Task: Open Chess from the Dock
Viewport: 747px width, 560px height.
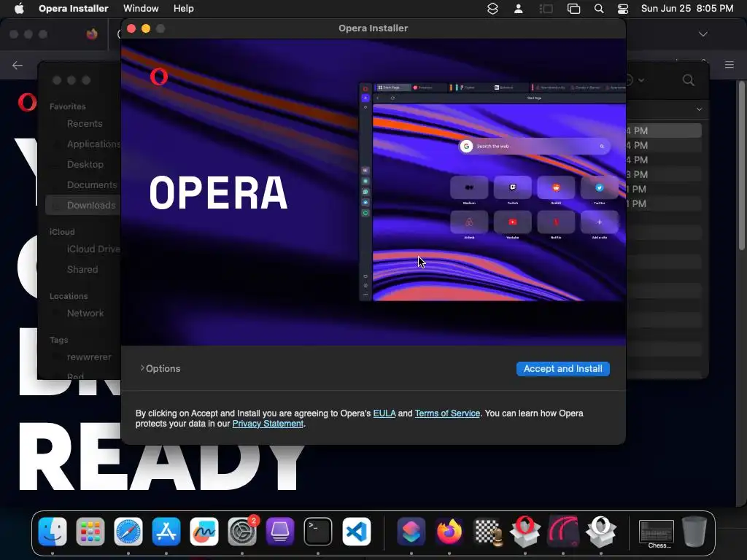Action: tap(487, 532)
